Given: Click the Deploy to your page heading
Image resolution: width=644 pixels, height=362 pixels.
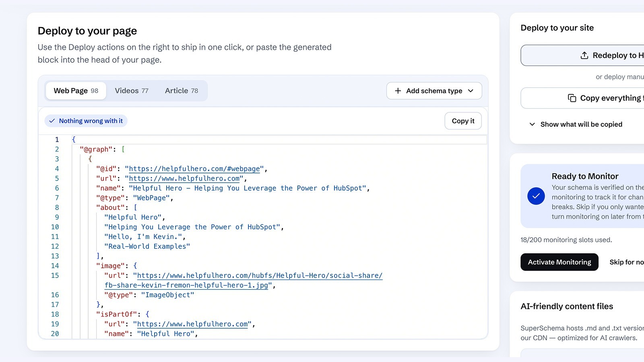Looking at the screenshot, I should tap(87, 31).
